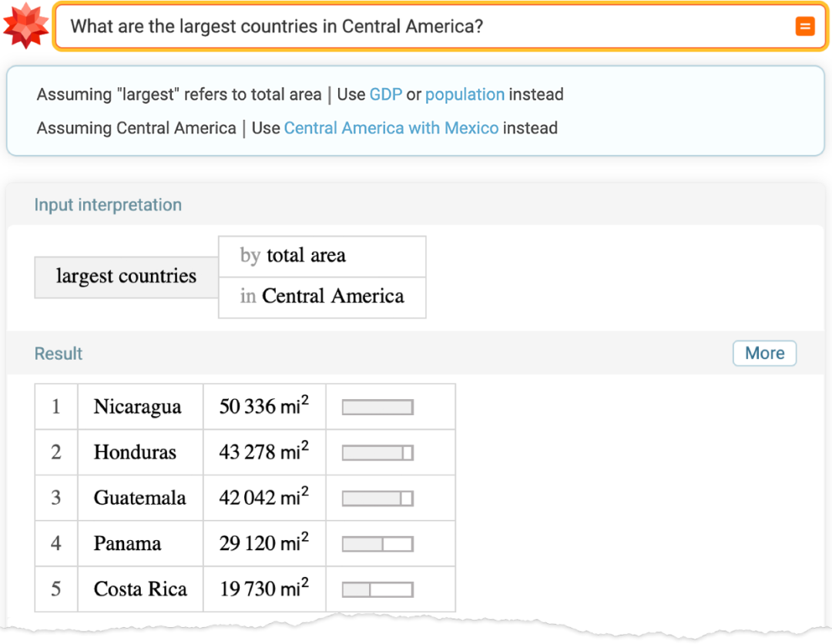Select Central America with Mexico option
The image size is (832, 644).
(391, 128)
